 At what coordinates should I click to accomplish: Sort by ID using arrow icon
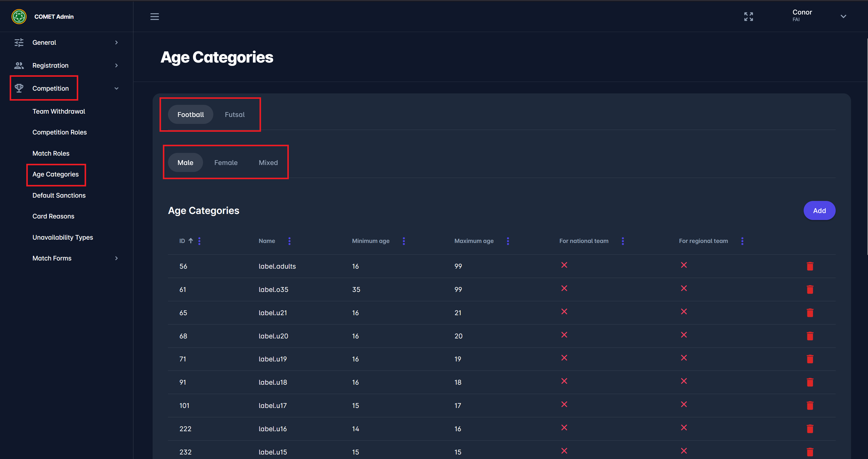click(x=191, y=241)
